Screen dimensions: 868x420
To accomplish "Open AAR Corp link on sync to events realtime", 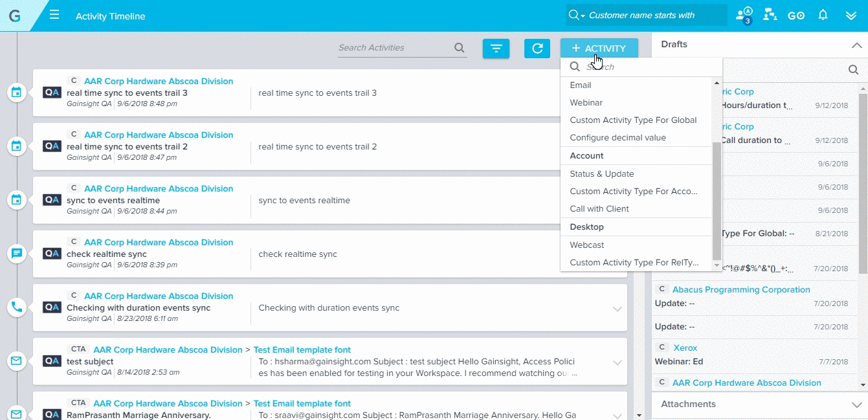I will coord(159,189).
